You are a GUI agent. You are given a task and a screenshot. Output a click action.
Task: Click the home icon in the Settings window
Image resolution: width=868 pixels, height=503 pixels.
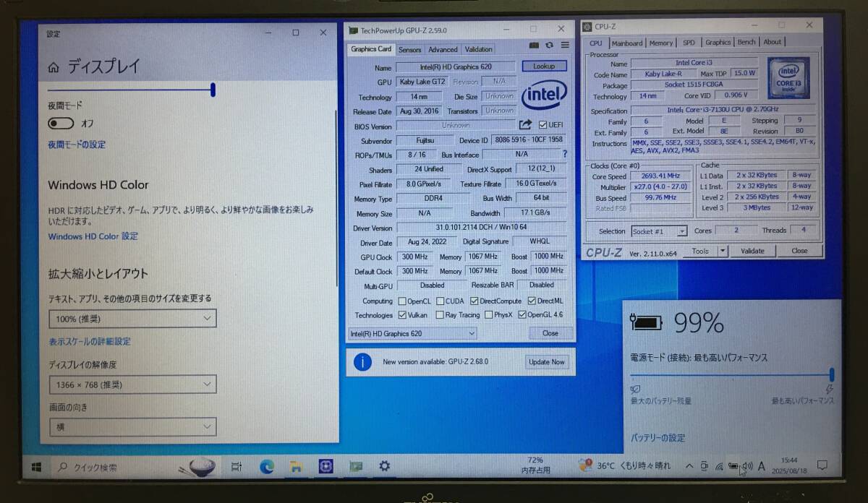click(54, 67)
